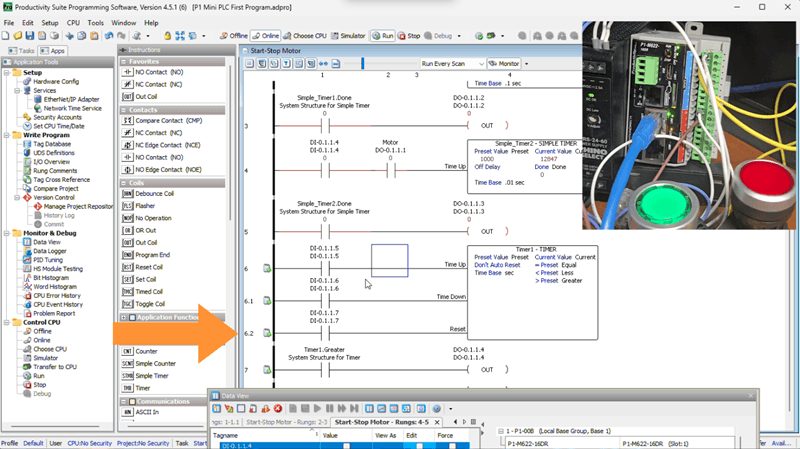Switch to the Tasks tab

21,51
